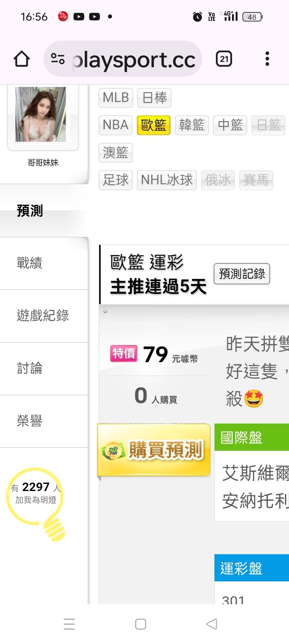Tap the browser home icon
The height and width of the screenshot is (644, 289).
(22, 59)
